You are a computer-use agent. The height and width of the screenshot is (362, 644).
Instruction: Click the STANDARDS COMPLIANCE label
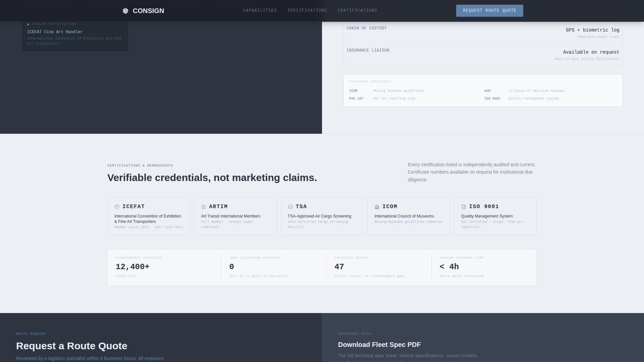coord(370,82)
